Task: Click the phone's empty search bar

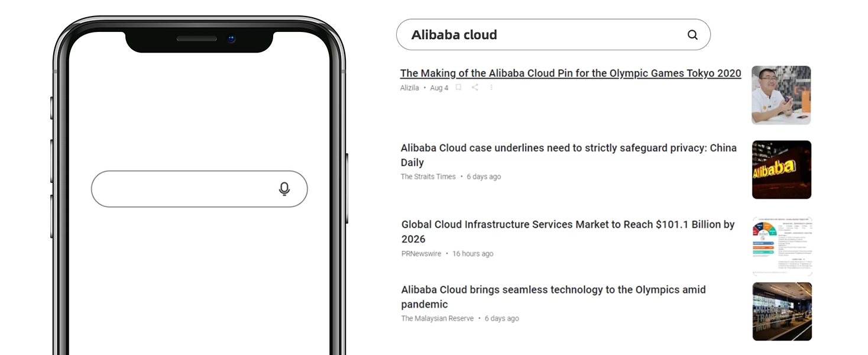Action: [x=183, y=189]
